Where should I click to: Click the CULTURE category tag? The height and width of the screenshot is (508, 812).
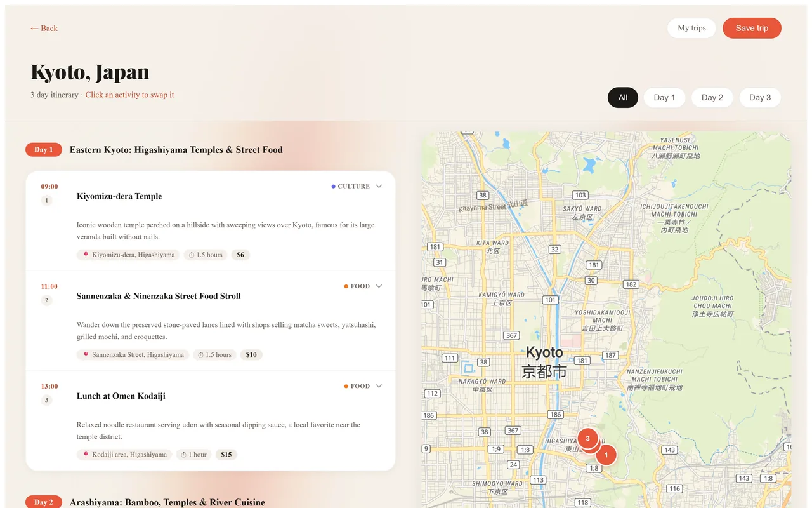(x=351, y=187)
